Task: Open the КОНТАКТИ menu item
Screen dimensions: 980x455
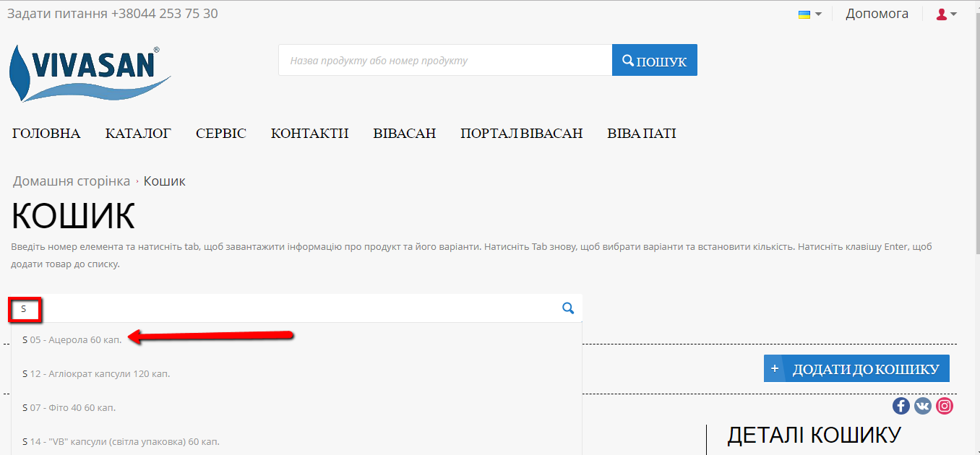Action: (309, 134)
